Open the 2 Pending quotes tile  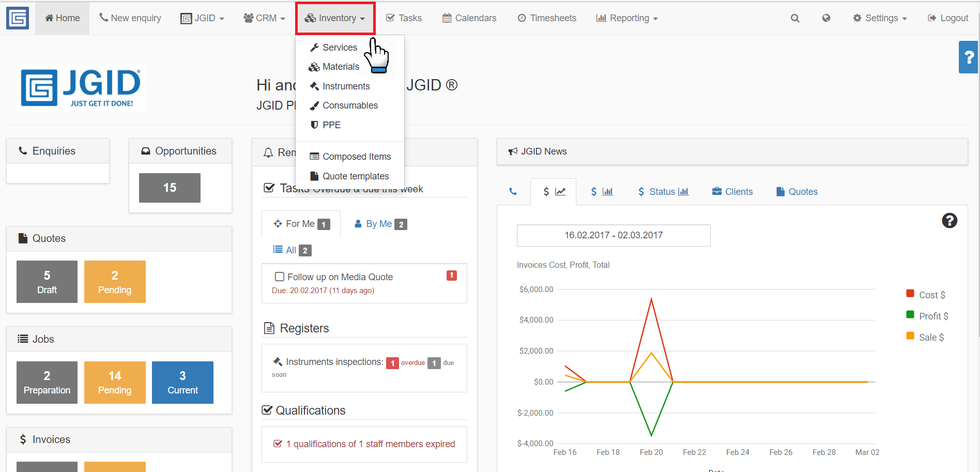tap(115, 282)
